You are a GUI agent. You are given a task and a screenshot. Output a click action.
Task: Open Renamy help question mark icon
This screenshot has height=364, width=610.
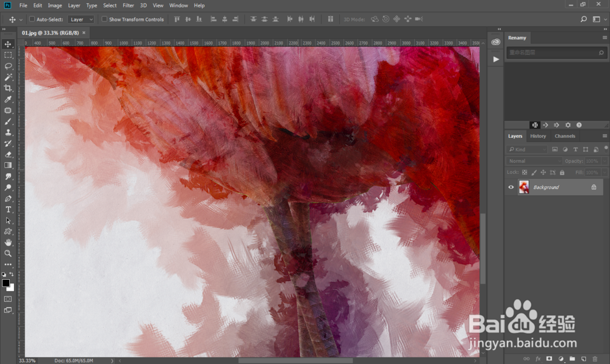pyautogui.click(x=579, y=125)
